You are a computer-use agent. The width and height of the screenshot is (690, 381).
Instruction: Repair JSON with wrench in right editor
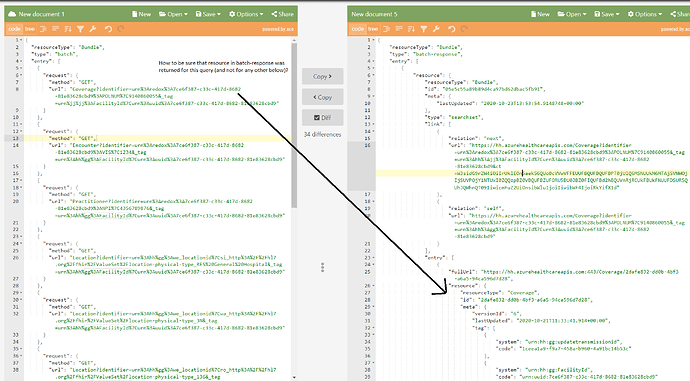click(436, 29)
